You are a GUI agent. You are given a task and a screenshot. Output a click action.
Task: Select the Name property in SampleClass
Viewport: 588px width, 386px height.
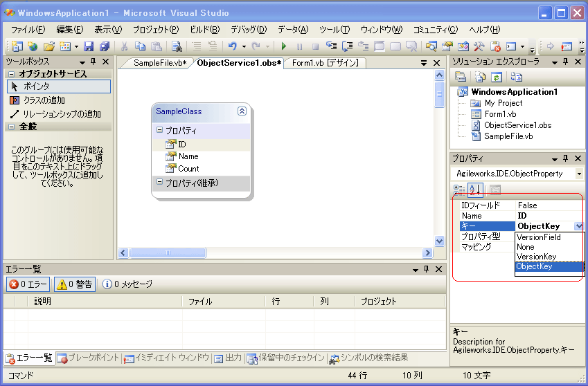(x=188, y=156)
